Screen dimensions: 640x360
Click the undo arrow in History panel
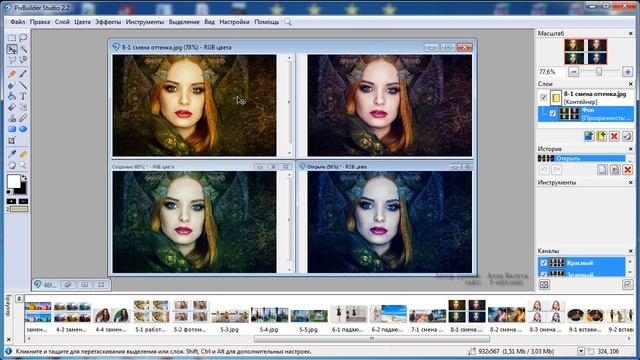pyautogui.click(x=544, y=169)
